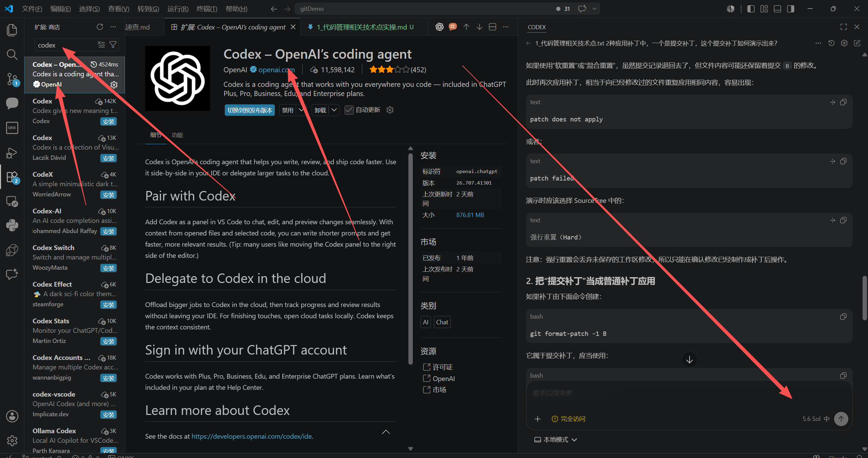Open the Views and More Actions menu in Extensions sidebar
The width and height of the screenshot is (868, 458).
coord(113,27)
